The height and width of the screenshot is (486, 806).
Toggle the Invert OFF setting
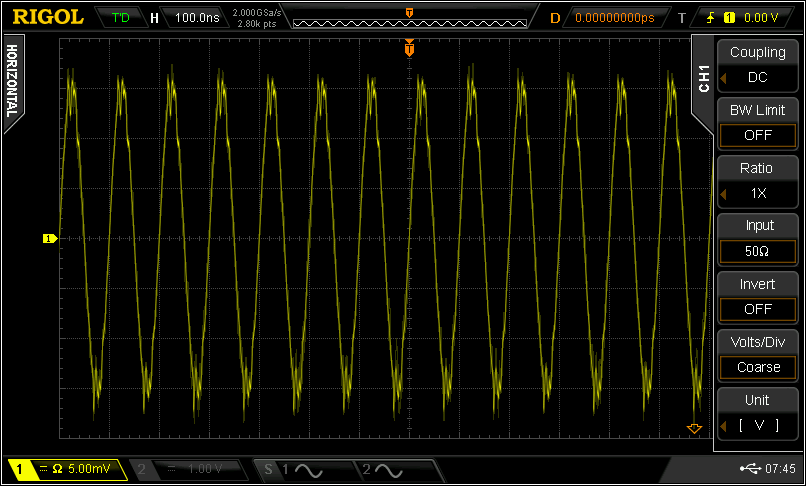(757, 309)
